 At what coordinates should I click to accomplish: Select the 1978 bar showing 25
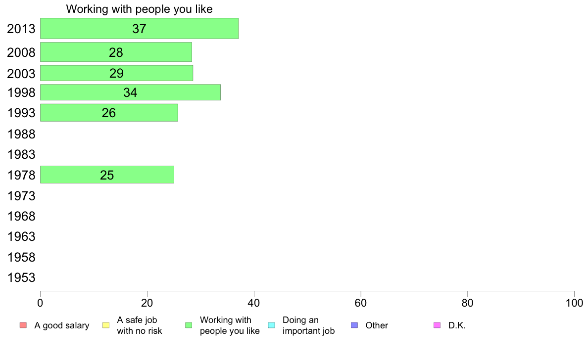pyautogui.click(x=107, y=175)
